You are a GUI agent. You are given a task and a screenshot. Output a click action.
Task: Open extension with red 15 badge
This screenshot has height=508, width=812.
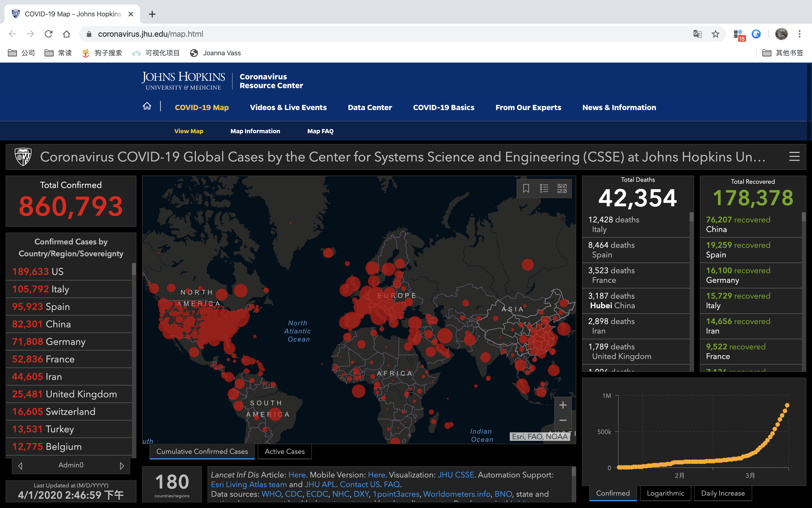click(739, 35)
